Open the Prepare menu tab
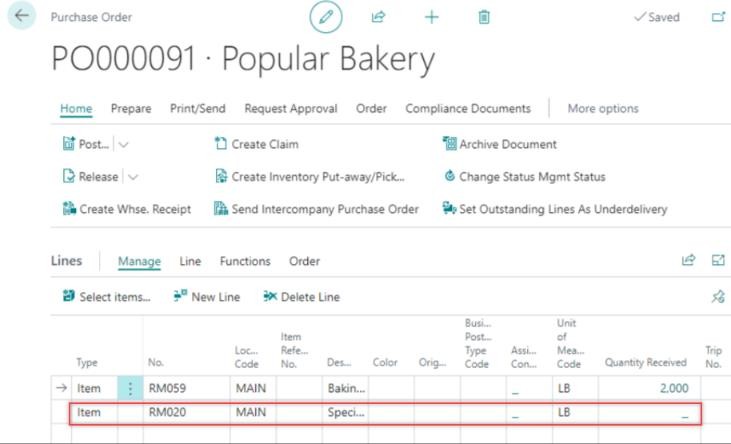 click(131, 109)
